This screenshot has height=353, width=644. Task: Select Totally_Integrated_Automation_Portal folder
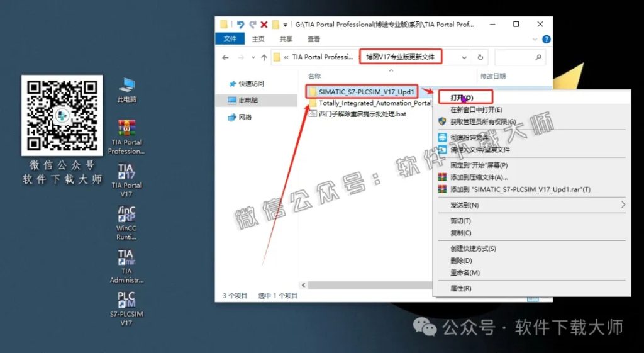coord(375,103)
